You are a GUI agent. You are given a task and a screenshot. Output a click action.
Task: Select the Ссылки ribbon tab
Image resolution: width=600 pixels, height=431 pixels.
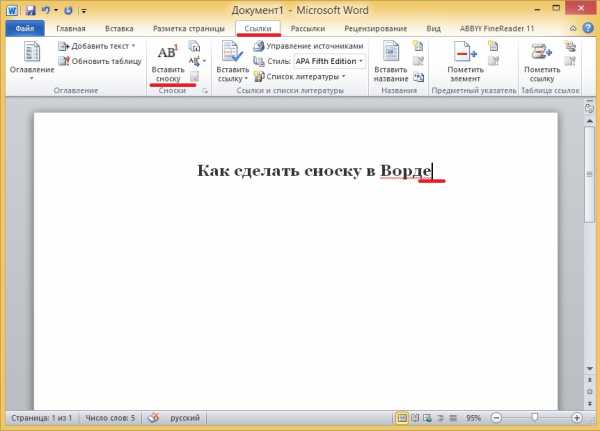(x=258, y=28)
